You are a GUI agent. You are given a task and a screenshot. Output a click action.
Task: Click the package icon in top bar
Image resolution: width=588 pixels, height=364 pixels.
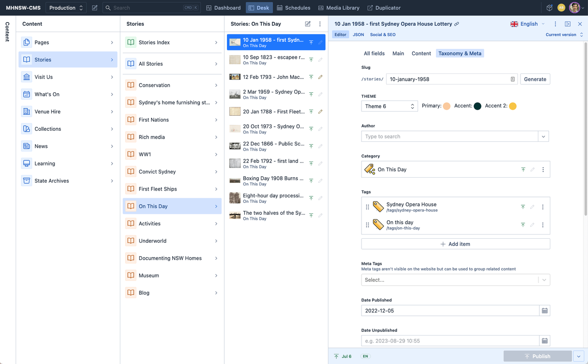pyautogui.click(x=549, y=8)
